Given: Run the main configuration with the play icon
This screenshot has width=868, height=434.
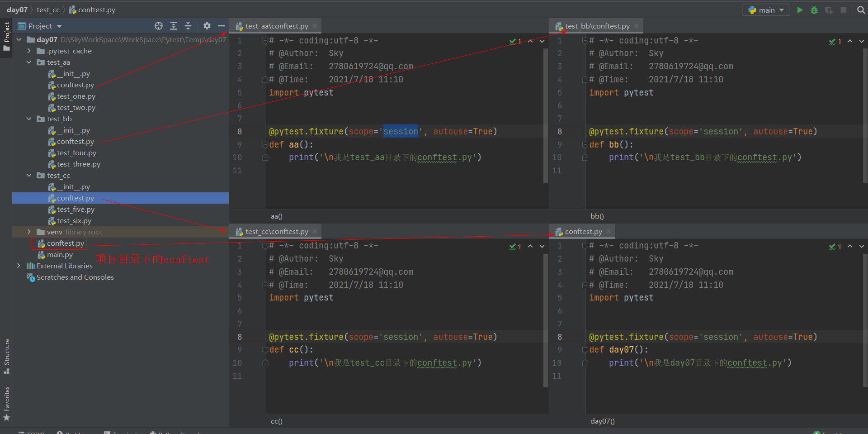Looking at the screenshot, I should point(800,10).
